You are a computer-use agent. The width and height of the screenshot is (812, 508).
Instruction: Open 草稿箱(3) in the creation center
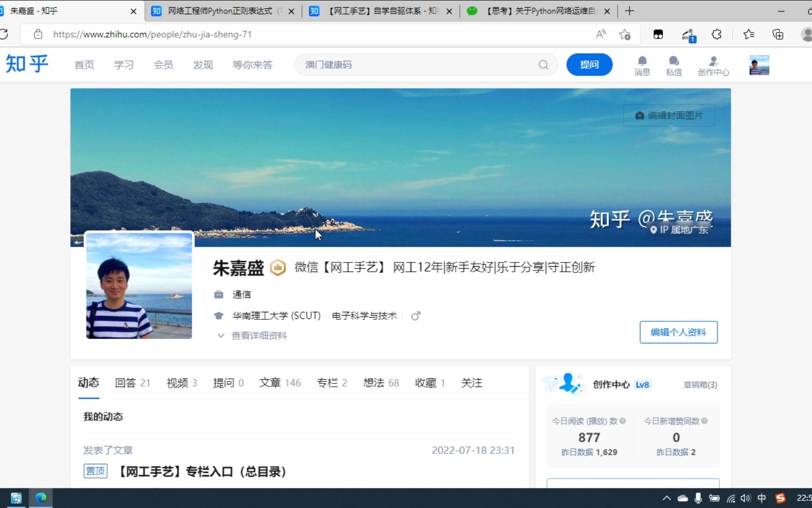pyautogui.click(x=700, y=384)
